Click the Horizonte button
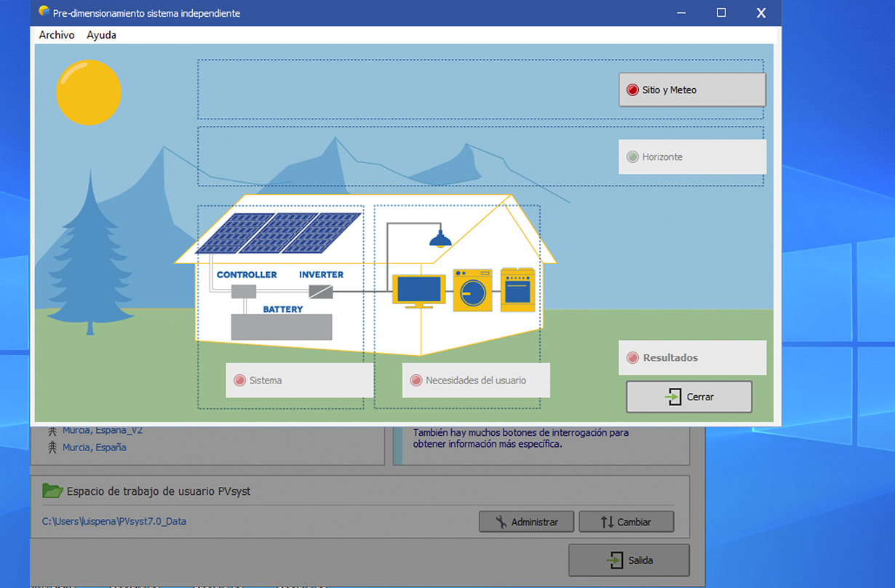The height and width of the screenshot is (588, 895). tap(692, 157)
